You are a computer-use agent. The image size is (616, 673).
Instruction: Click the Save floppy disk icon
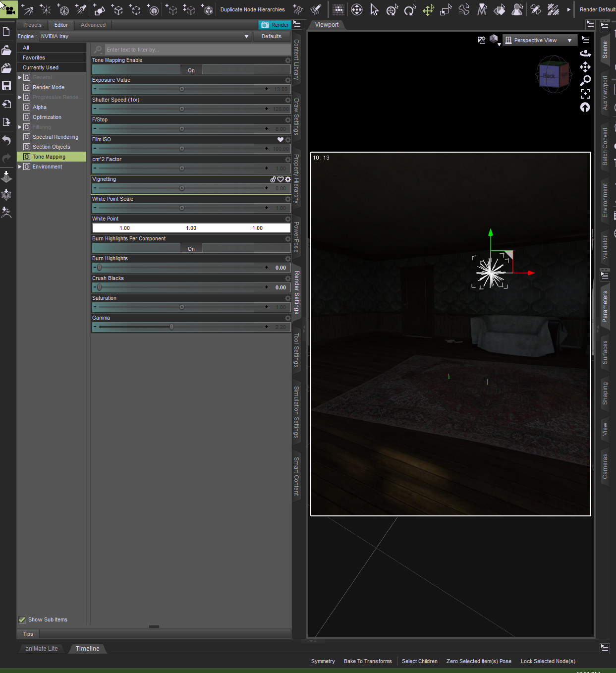[6, 86]
